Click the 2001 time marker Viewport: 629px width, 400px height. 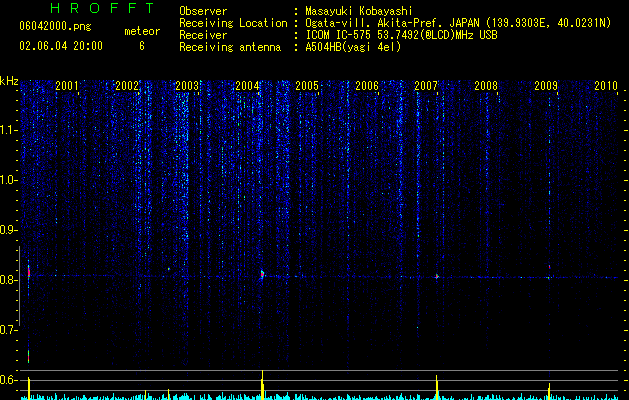67,85
